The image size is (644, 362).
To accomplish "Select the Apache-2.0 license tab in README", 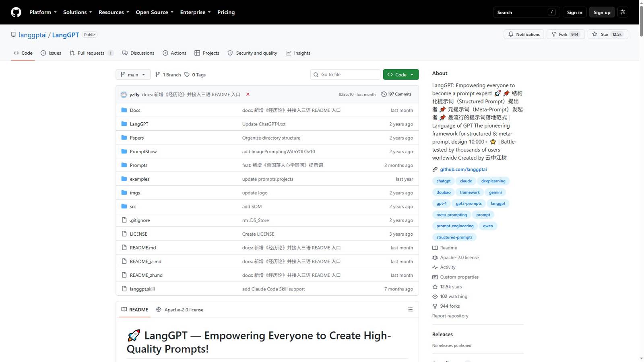I will coord(180,309).
